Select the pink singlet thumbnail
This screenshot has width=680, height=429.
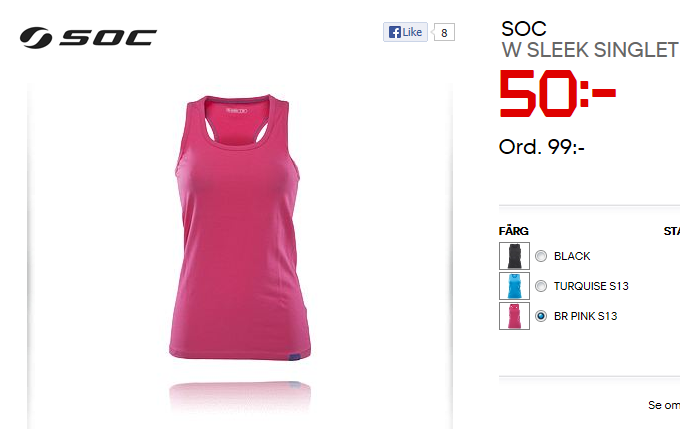[514, 316]
